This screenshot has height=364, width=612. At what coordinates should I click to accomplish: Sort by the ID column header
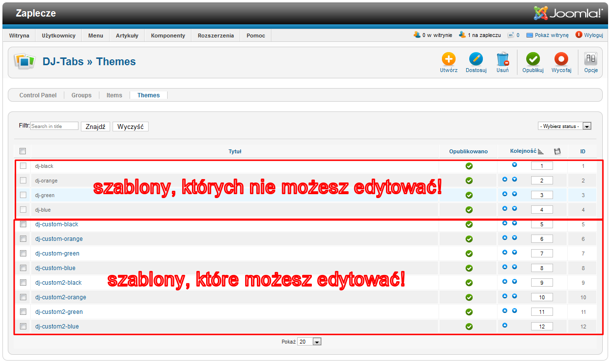tap(583, 151)
